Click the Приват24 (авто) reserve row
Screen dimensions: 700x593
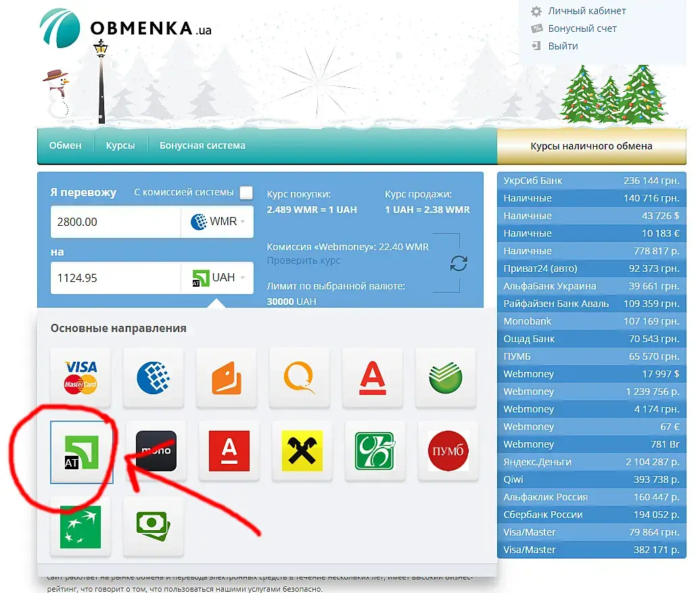click(x=592, y=268)
